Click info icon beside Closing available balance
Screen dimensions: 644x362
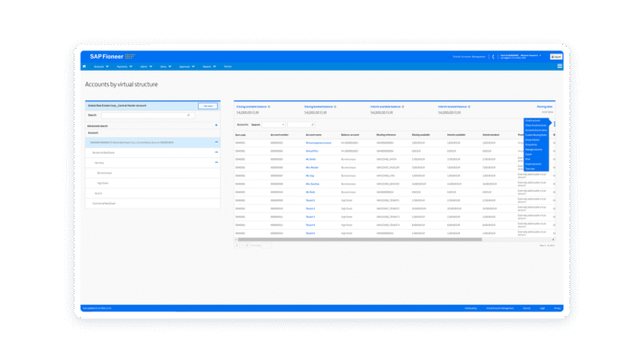[269, 107]
